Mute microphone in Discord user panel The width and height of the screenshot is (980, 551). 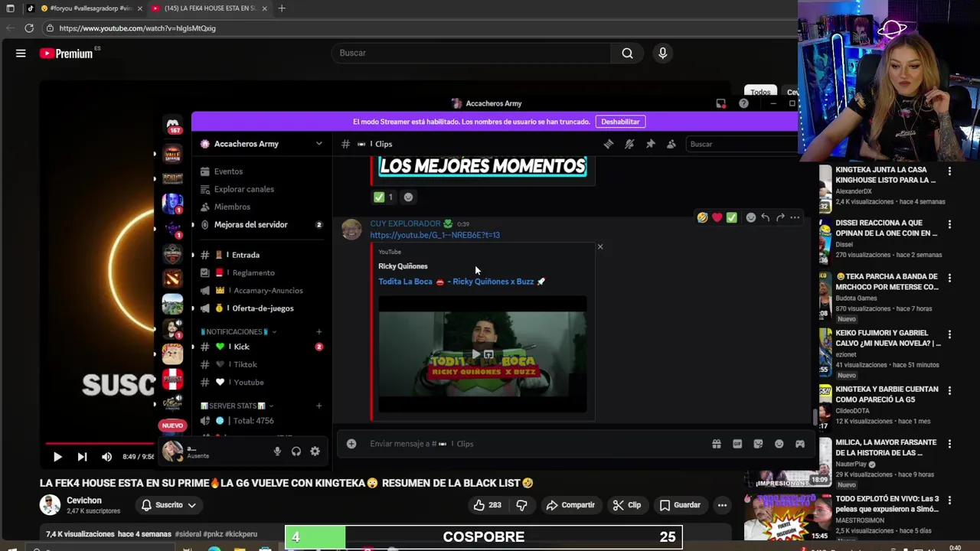277,452
